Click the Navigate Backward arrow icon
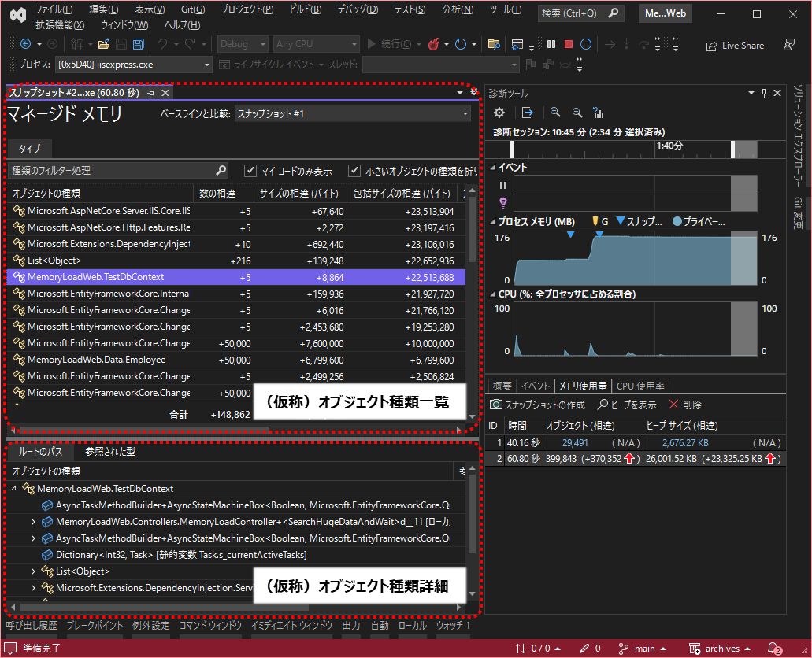 coord(25,45)
